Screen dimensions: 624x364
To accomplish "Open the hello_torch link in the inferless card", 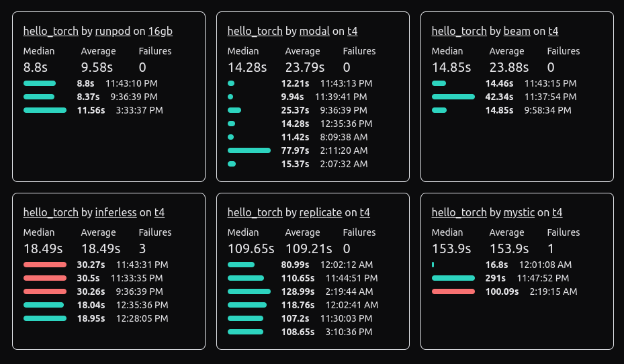I will pos(50,212).
